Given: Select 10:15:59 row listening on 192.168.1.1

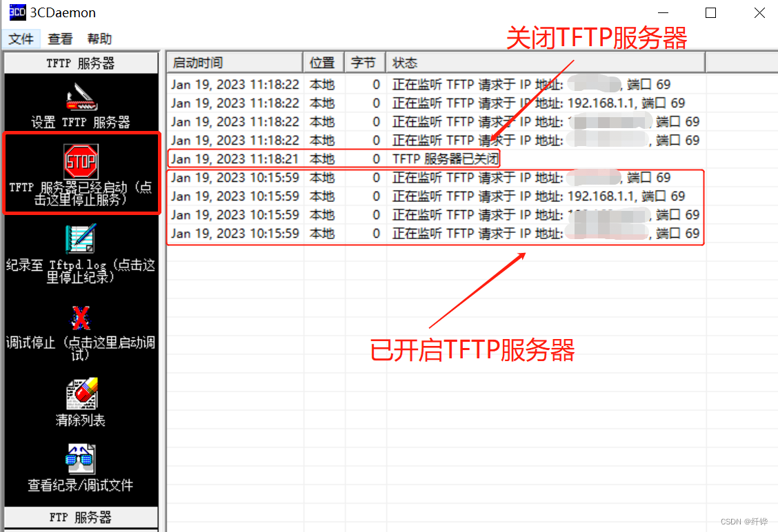Looking at the screenshot, I should [x=437, y=196].
